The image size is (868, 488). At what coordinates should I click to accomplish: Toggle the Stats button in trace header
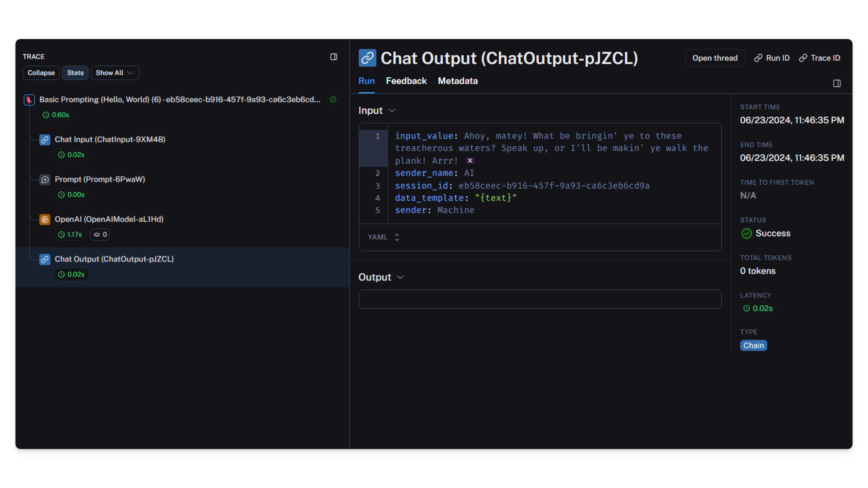pyautogui.click(x=75, y=73)
